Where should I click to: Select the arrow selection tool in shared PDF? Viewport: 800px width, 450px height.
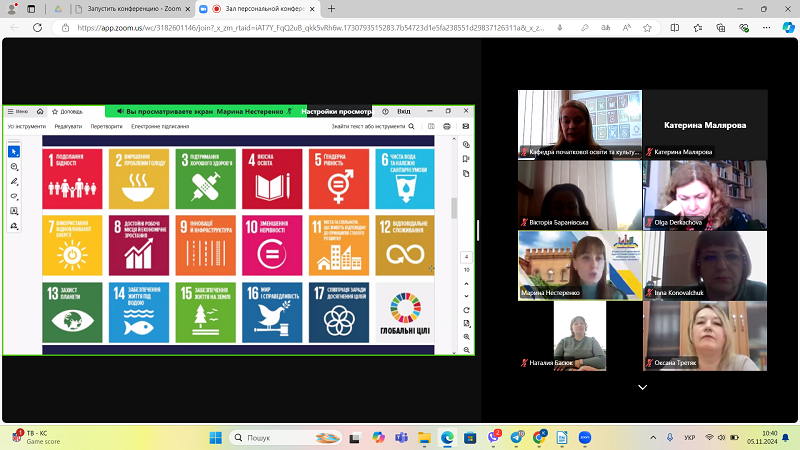coord(14,152)
